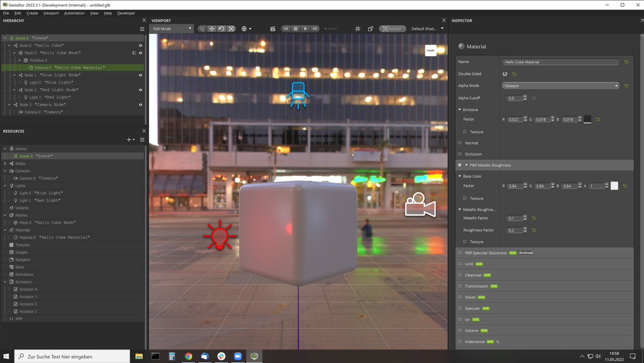Uncheck the Double Sided checkbox
The image size is (644, 363).
505,74
